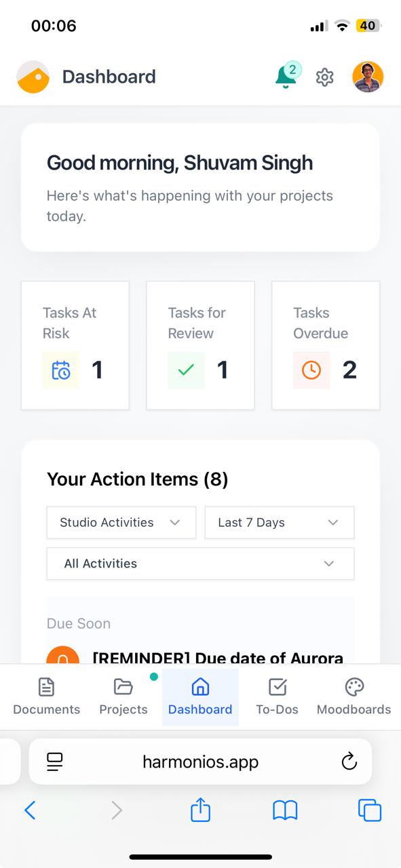Click the Tasks Overdue clock icon
The height and width of the screenshot is (868, 401).
[x=311, y=370]
